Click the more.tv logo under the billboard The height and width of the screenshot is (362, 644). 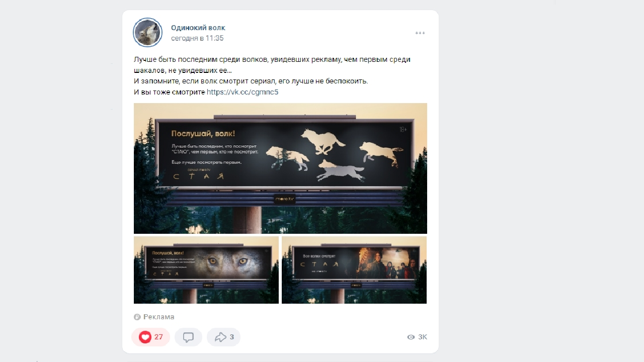(x=284, y=199)
